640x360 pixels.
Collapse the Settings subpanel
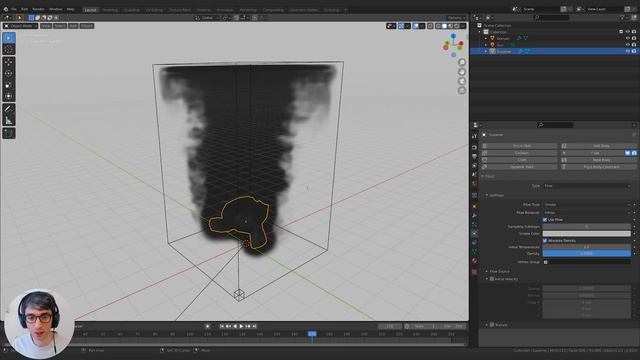pyautogui.click(x=487, y=195)
